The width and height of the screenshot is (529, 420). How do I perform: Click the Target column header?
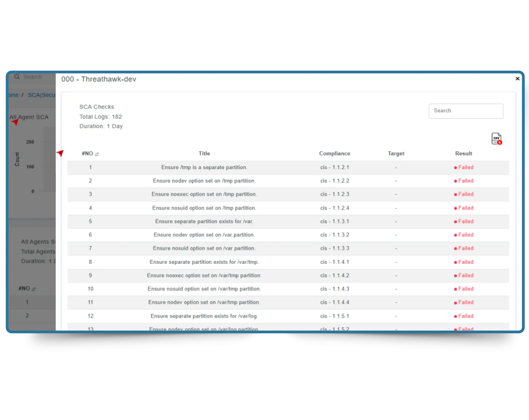pyautogui.click(x=396, y=154)
